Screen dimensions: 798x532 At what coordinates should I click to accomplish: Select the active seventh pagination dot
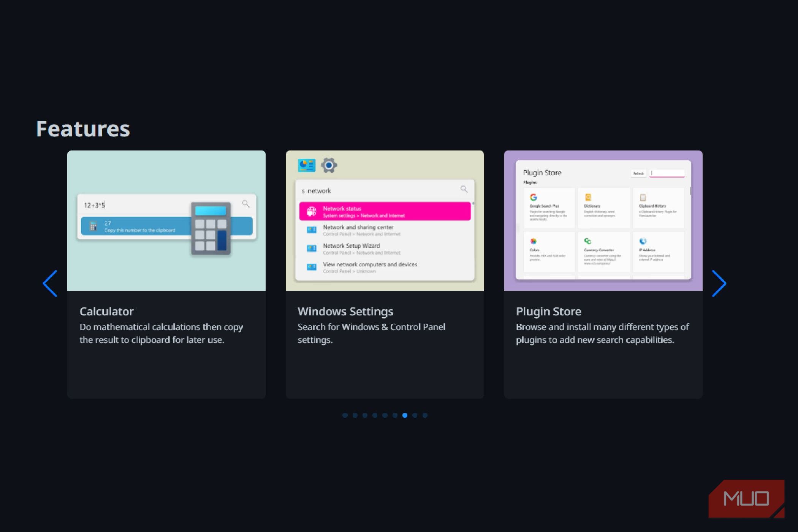405,415
